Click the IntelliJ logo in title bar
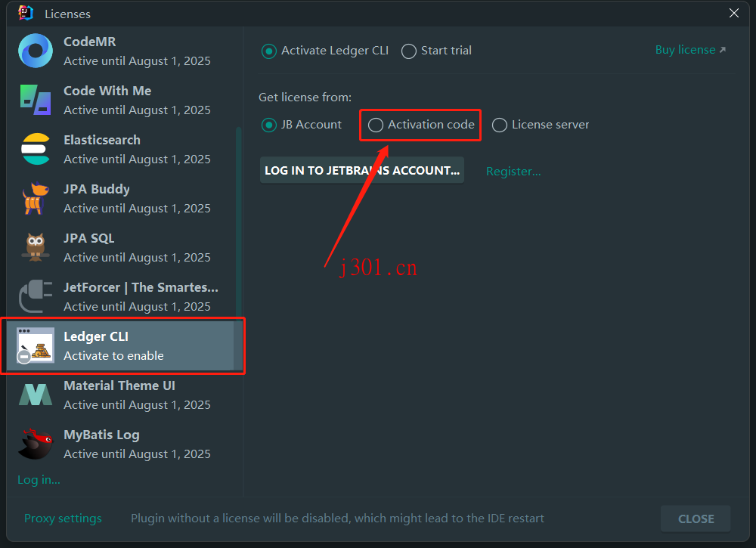This screenshot has width=756, height=548. click(26, 13)
